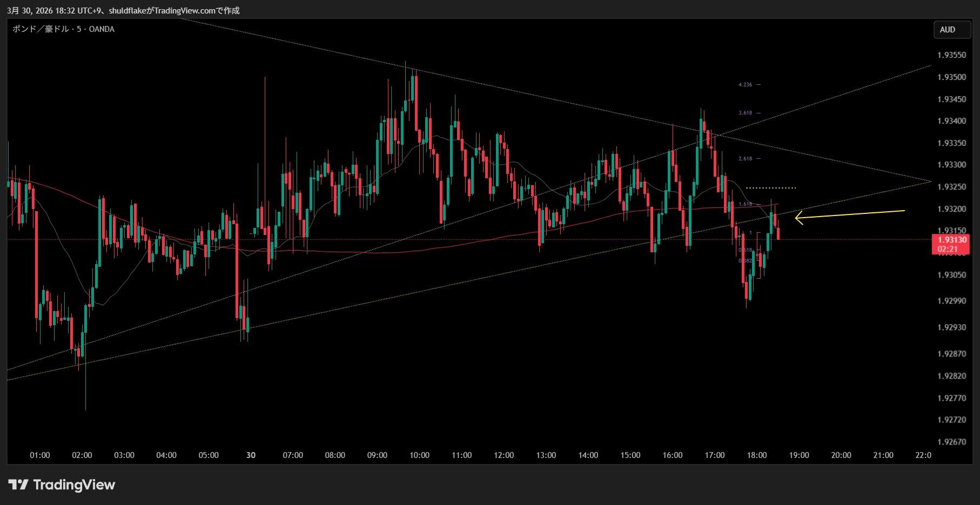Select the yellow arrow drawing on chart
The image size is (980, 505).
[851, 214]
